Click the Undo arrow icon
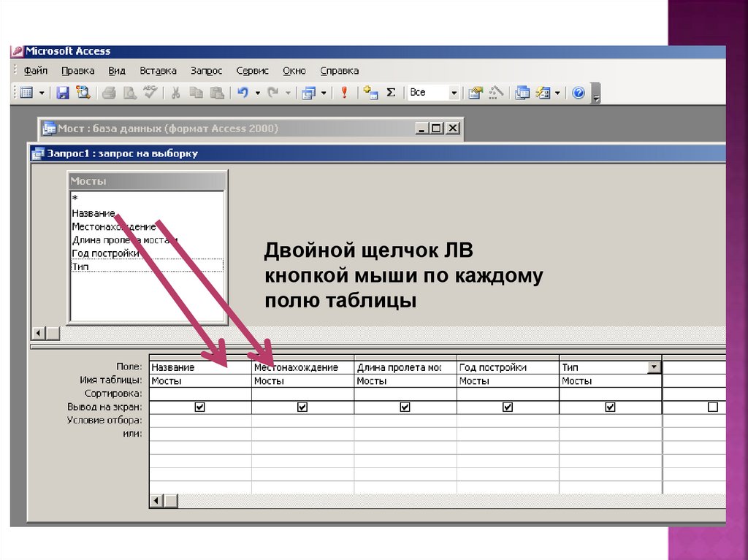Image resolution: width=748 pixels, height=560 pixels. click(243, 93)
